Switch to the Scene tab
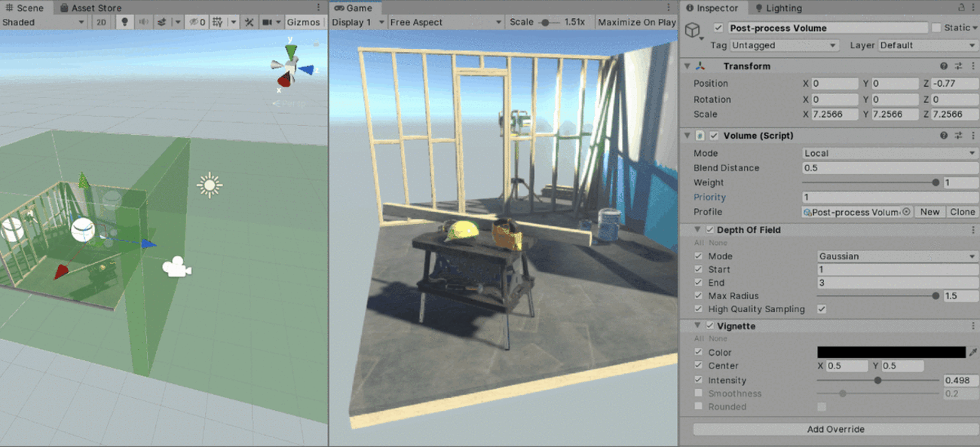The image size is (980, 447). pyautogui.click(x=25, y=8)
